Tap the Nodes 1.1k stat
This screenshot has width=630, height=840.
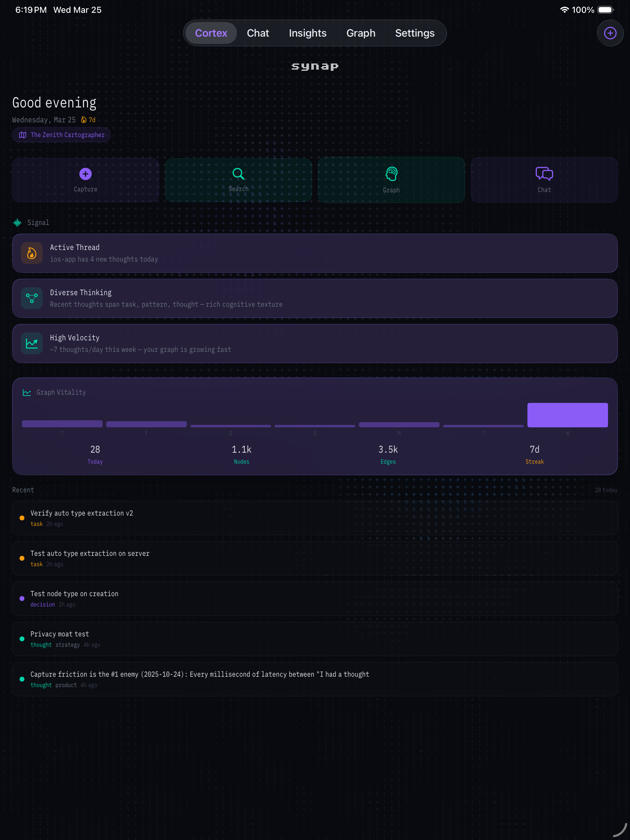(241, 454)
